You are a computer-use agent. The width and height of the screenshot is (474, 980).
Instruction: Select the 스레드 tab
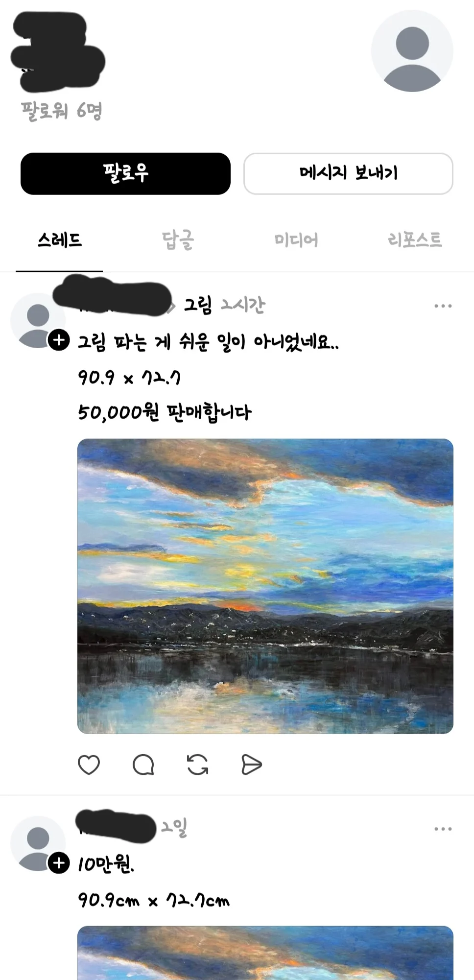[x=60, y=240]
